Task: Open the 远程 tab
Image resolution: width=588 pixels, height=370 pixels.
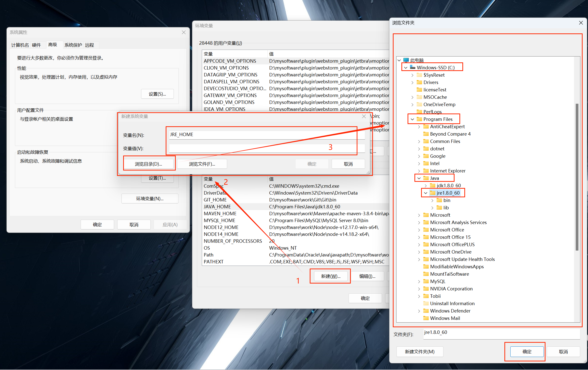Action: [x=89, y=45]
